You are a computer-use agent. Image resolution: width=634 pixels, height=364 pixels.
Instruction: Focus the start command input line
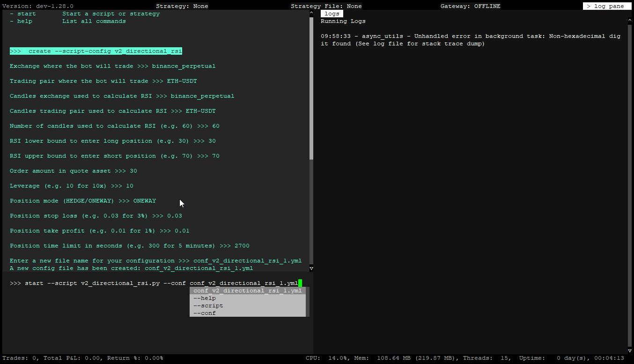click(x=155, y=283)
